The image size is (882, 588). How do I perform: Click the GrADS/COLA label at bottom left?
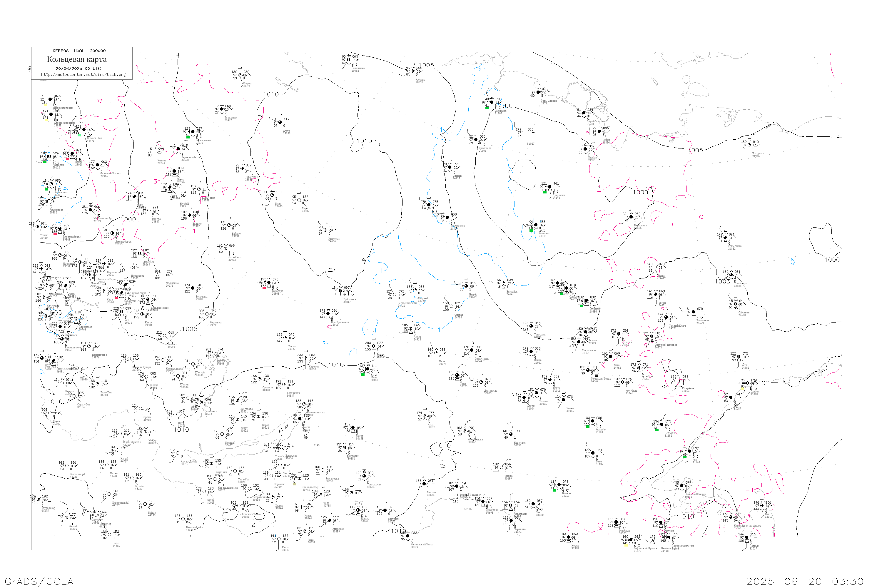[39, 581]
